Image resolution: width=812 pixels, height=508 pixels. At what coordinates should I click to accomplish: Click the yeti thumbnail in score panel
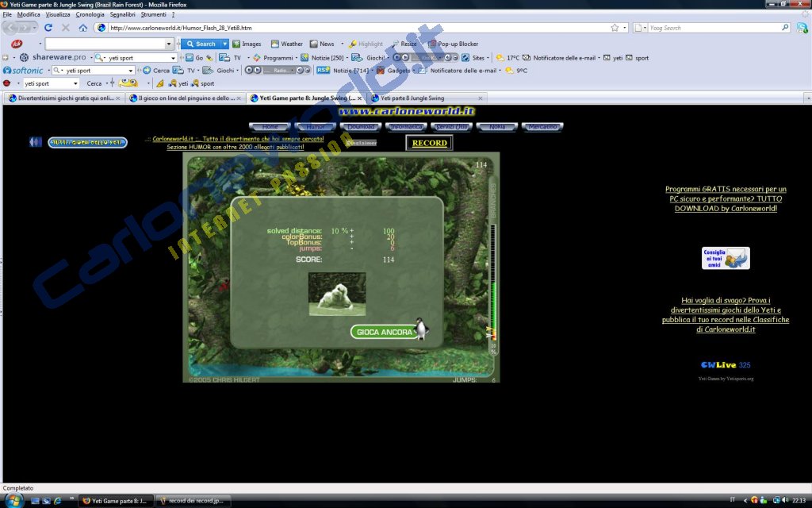pos(337,294)
